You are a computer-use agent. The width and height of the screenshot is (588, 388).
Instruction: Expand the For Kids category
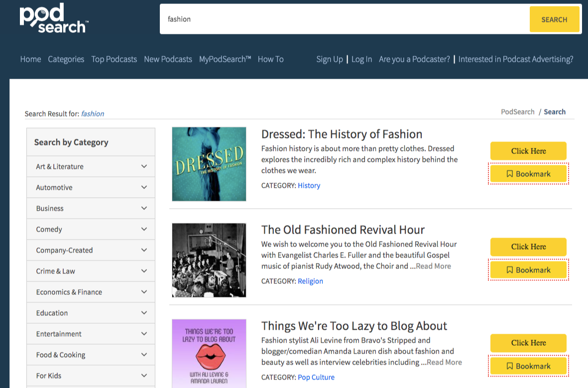[x=91, y=376]
